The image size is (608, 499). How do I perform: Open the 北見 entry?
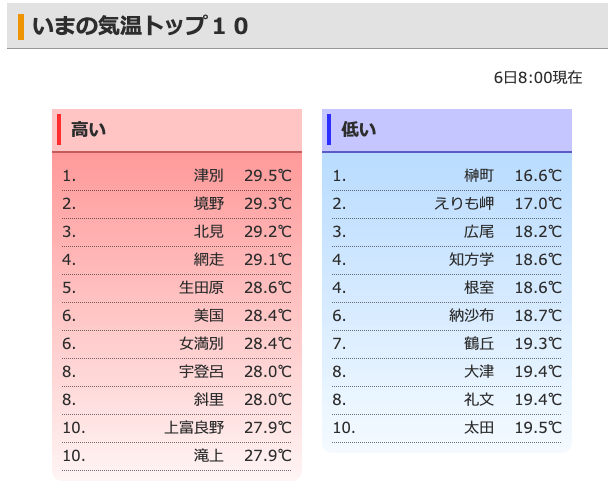point(209,232)
